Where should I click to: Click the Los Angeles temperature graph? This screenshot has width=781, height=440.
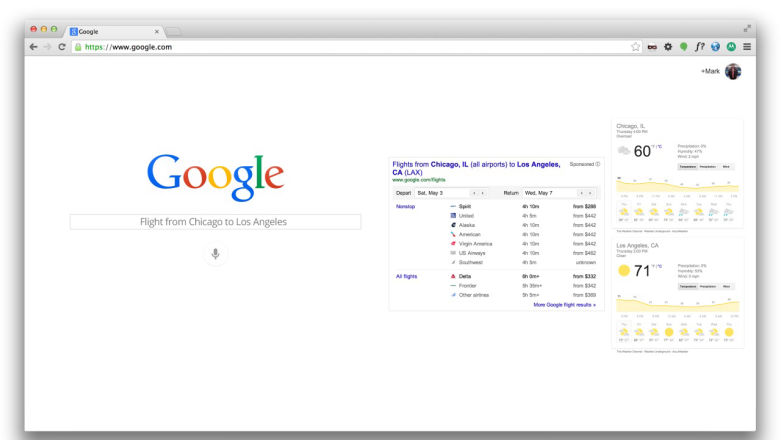[x=677, y=304]
